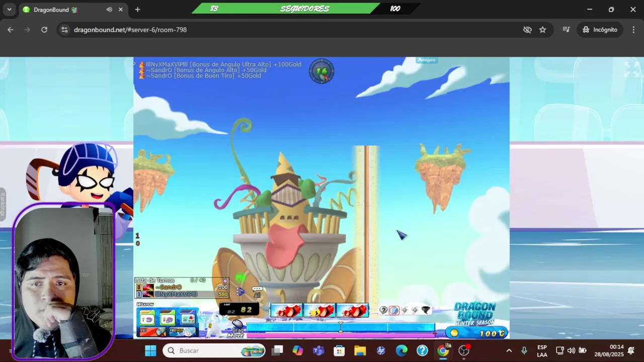Click the microphone tray icon

(x=524, y=350)
